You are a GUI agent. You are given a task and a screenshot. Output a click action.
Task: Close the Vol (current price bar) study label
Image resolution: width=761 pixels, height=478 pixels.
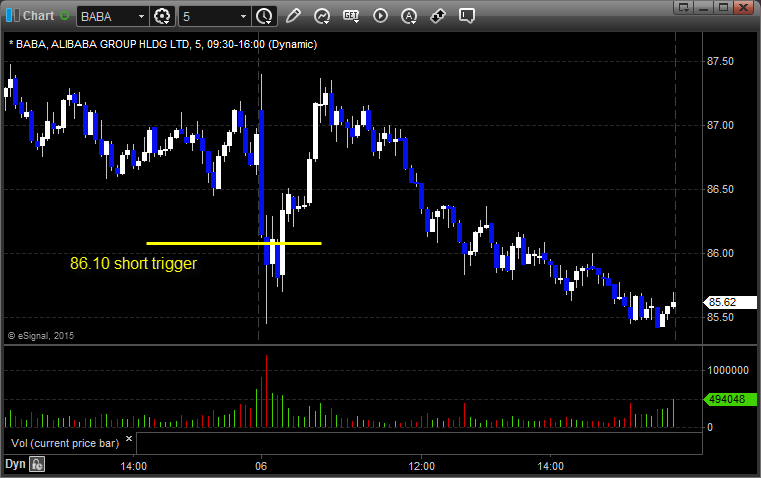click(x=129, y=439)
